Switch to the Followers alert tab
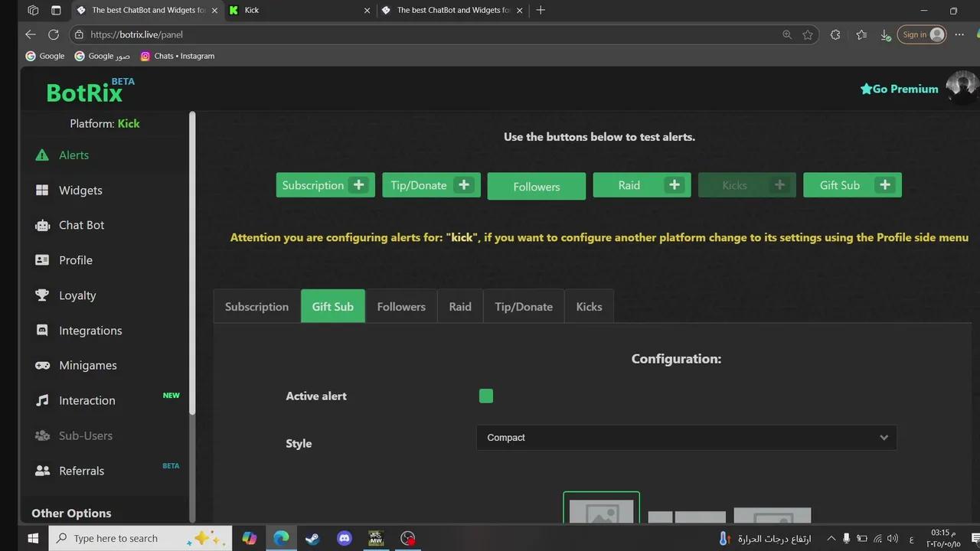Image resolution: width=980 pixels, height=551 pixels. pyautogui.click(x=401, y=306)
